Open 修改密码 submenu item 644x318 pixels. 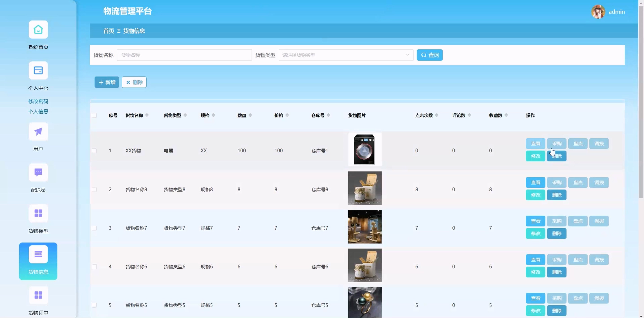(38, 102)
